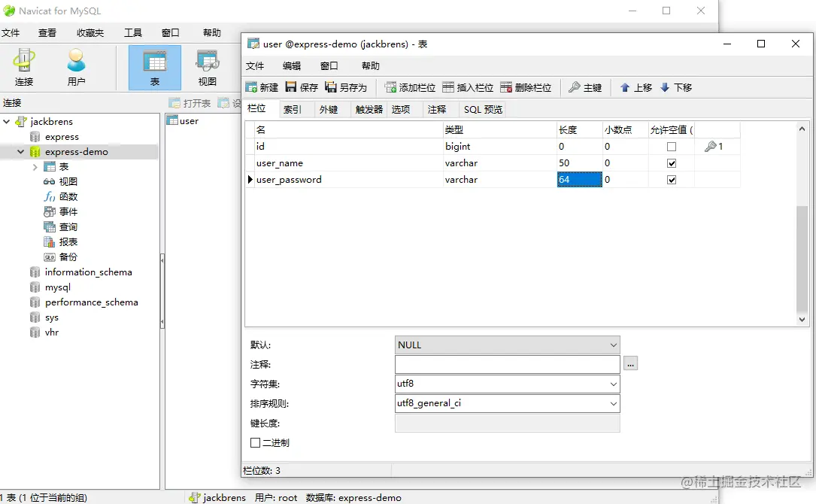This screenshot has width=816, height=504.
Task: Toggle allow-null checkbox for user_password
Action: 672,180
